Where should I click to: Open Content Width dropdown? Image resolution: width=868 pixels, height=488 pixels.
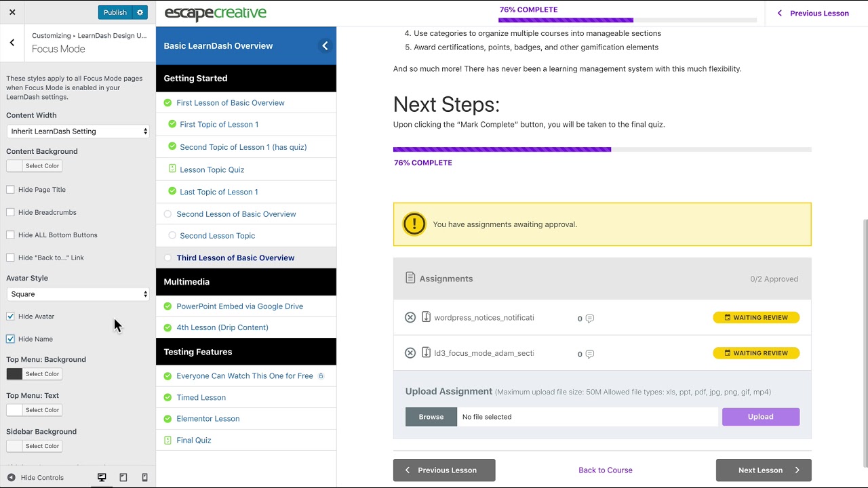tap(78, 131)
